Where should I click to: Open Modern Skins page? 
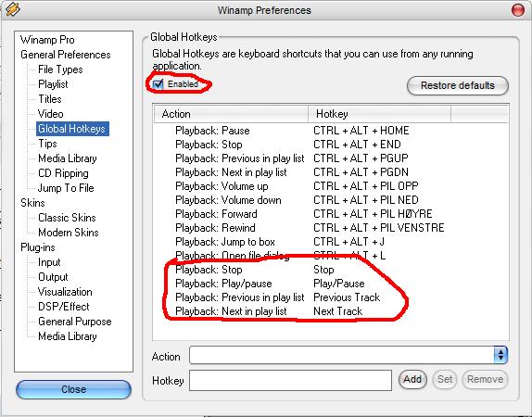point(69,233)
